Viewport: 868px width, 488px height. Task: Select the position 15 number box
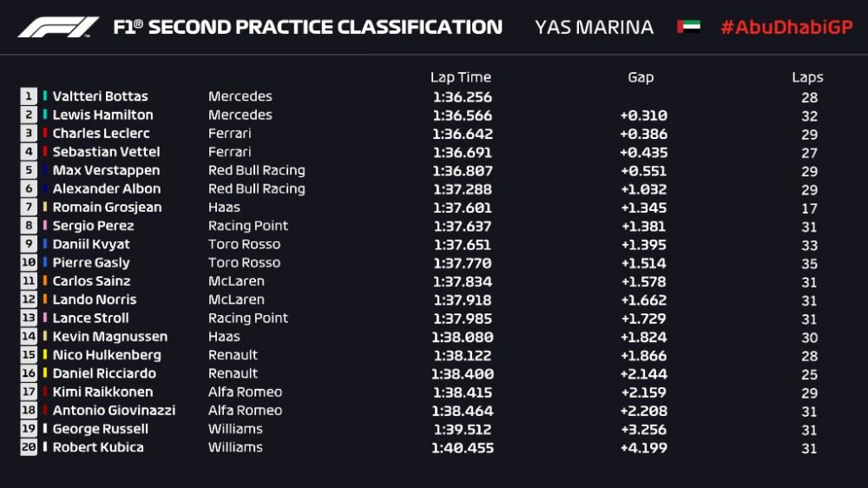[x=29, y=355]
